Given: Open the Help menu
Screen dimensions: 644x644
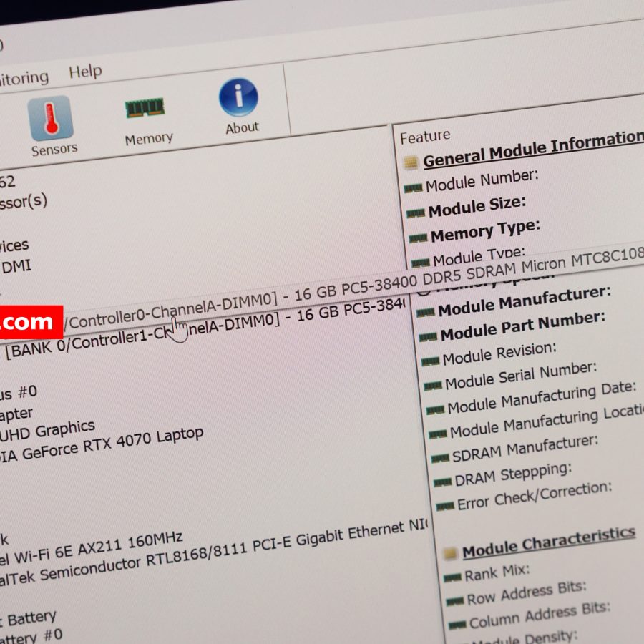Looking at the screenshot, I should 85,72.
